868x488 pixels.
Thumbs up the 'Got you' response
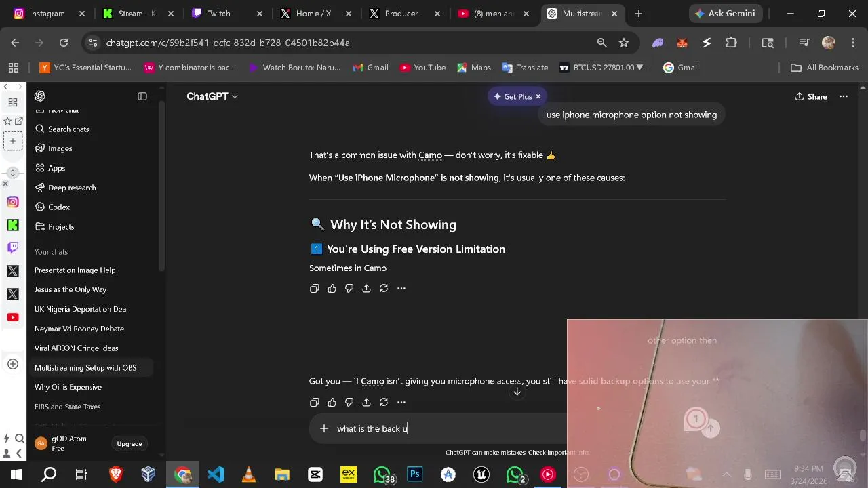[x=332, y=402]
